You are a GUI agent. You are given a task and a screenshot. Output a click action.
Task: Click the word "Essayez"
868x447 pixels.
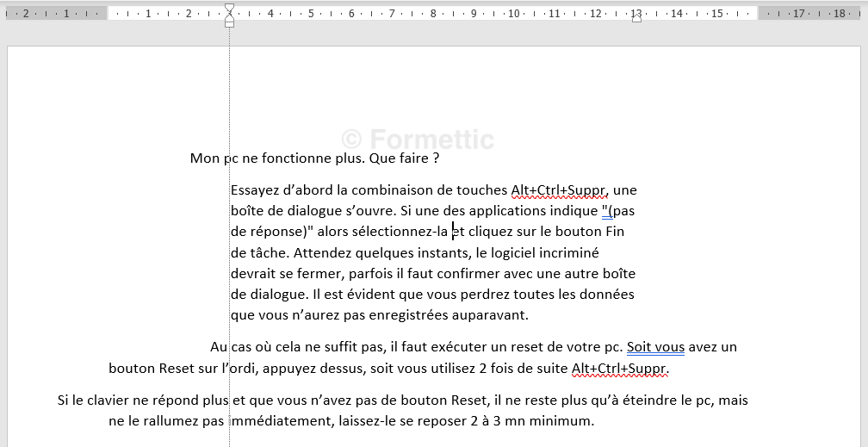255,190
